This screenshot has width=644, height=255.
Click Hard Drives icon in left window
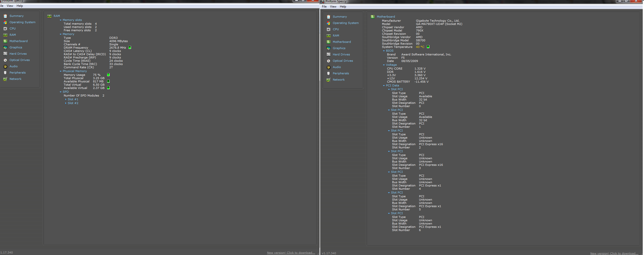5,54
